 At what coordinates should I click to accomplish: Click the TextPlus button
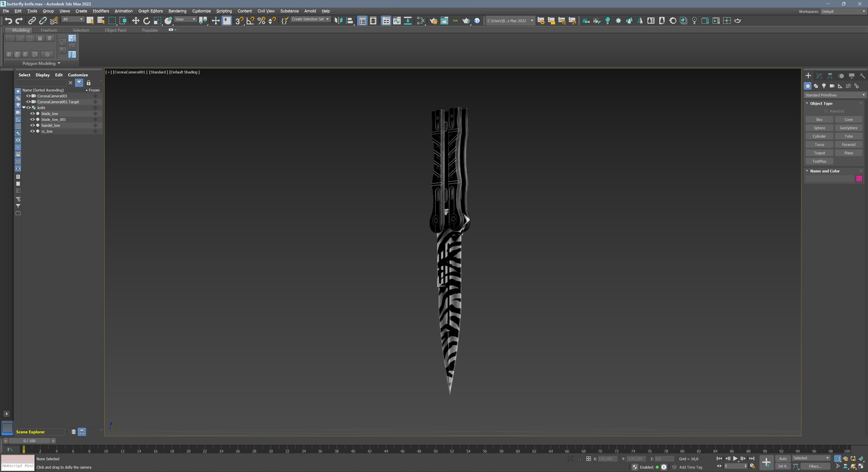(x=819, y=161)
